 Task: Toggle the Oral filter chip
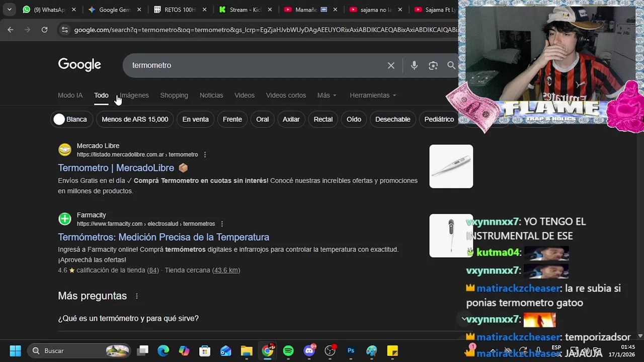(263, 119)
